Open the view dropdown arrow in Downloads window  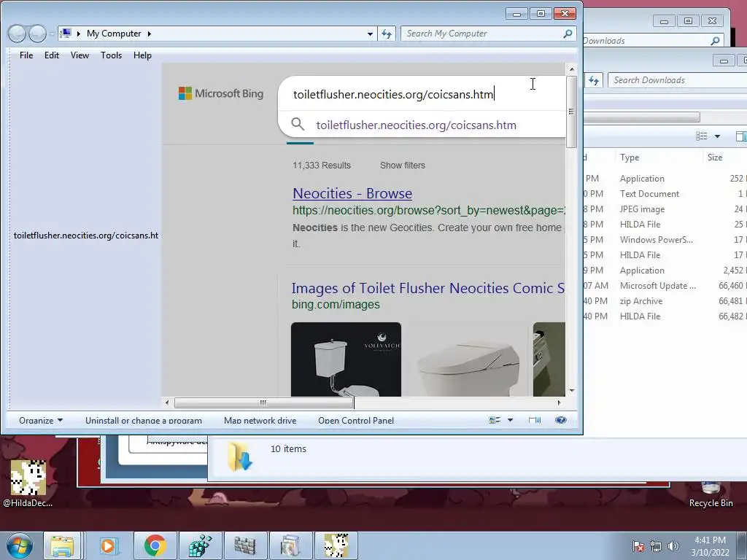[717, 136]
